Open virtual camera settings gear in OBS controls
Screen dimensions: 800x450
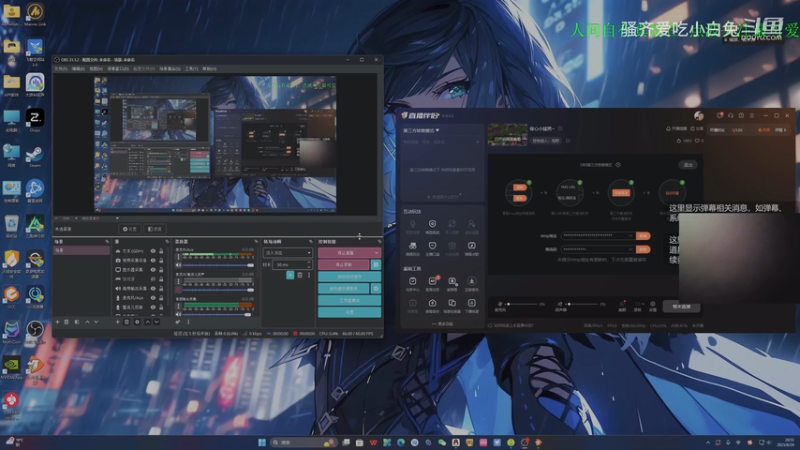(376, 288)
